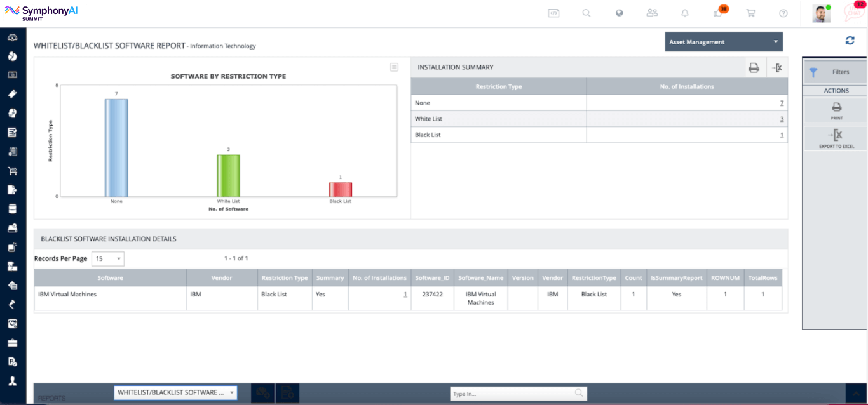Click the refresh icon at top right

850,41
